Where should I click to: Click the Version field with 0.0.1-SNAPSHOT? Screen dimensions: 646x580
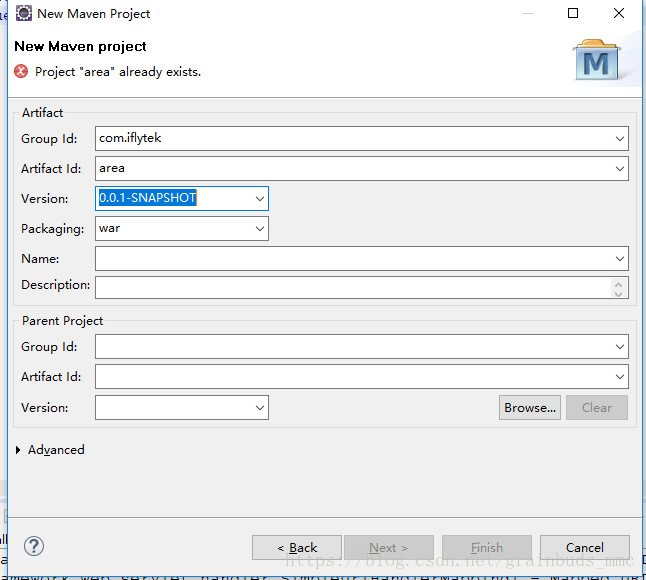[x=182, y=199]
